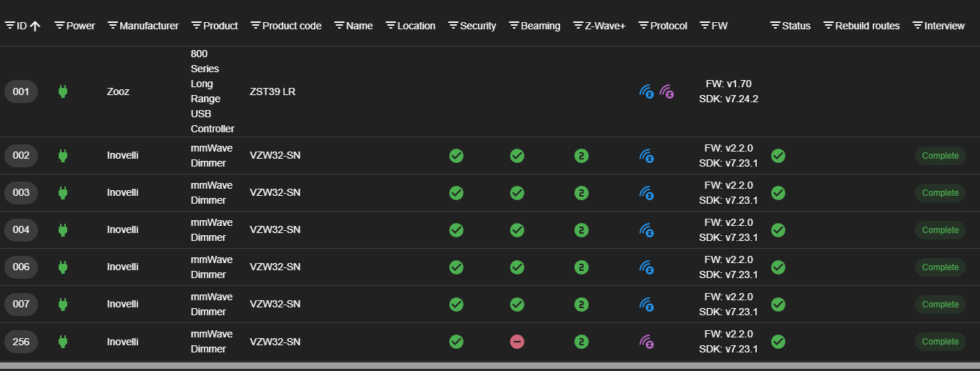The image size is (980, 371).
Task: Sort by the Location column header
Action: [x=416, y=26]
